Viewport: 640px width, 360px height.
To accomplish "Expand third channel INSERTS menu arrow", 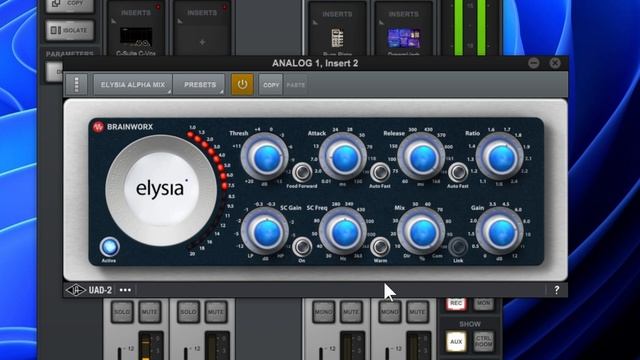I will pyautogui.click(x=315, y=22).
